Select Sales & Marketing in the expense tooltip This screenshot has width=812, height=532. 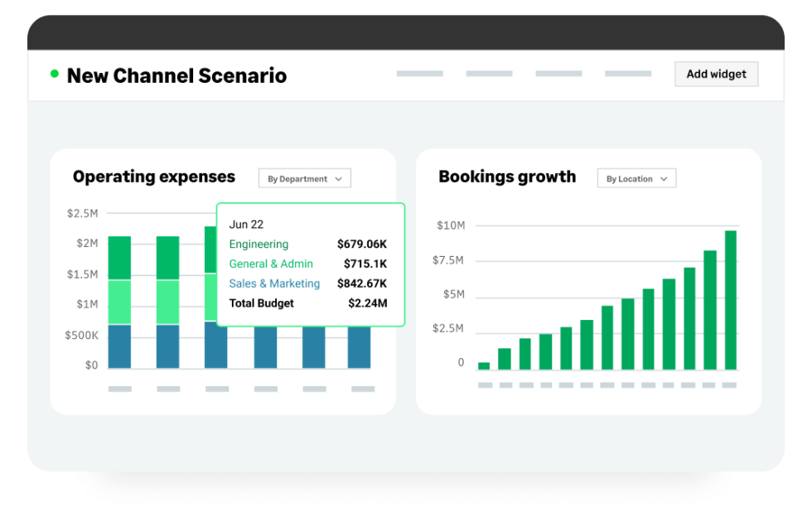(274, 283)
